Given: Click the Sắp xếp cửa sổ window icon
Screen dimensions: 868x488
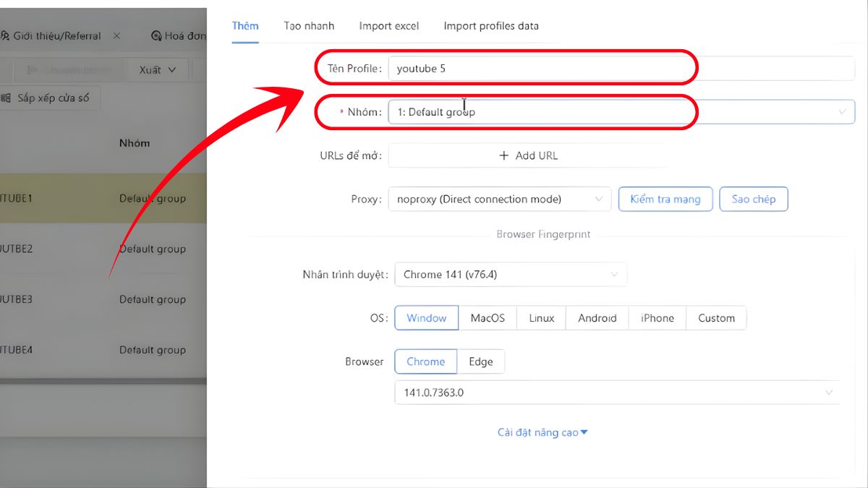Looking at the screenshot, I should coord(7,98).
